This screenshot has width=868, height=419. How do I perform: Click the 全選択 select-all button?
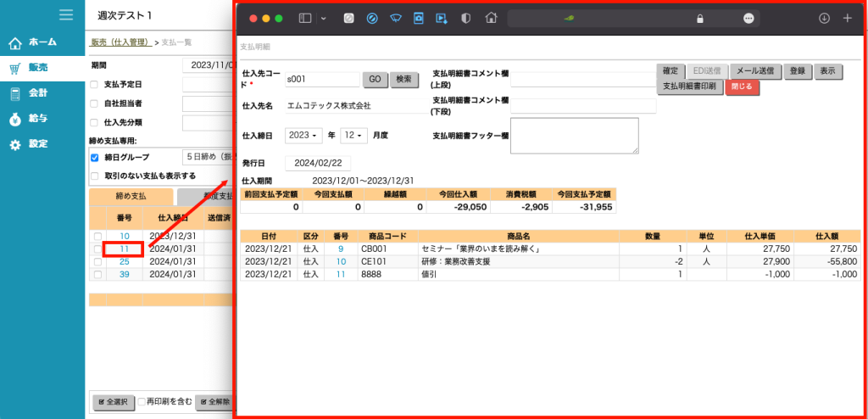tap(113, 402)
